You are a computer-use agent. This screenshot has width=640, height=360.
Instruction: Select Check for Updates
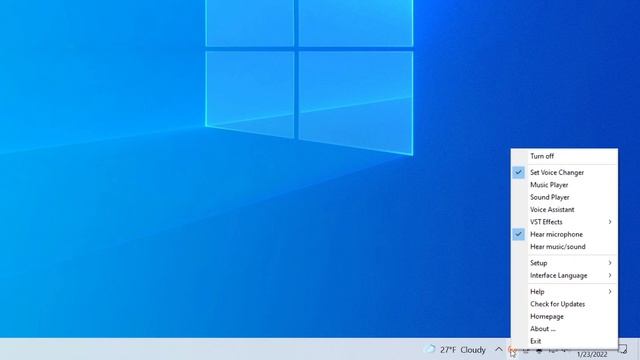[x=564, y=304]
